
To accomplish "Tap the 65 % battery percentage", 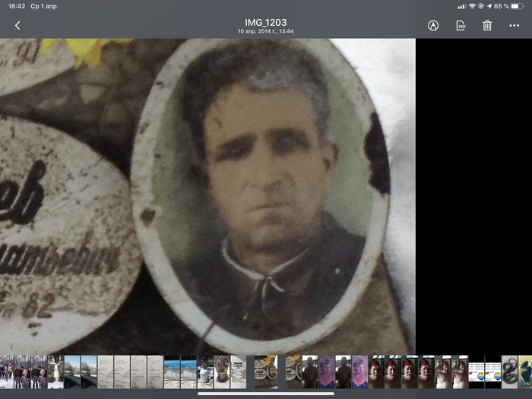I will tap(502, 6).
